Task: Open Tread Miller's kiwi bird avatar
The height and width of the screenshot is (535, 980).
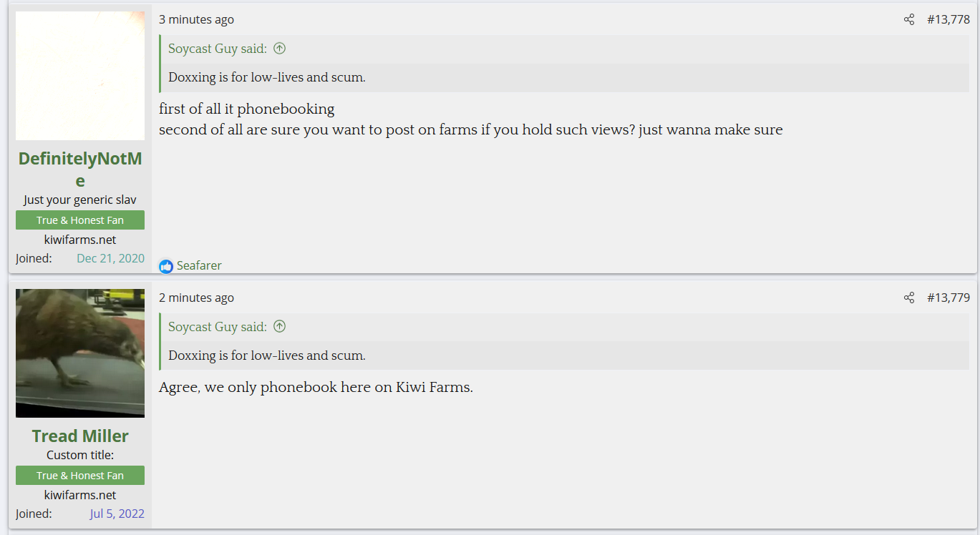Action: click(x=80, y=353)
